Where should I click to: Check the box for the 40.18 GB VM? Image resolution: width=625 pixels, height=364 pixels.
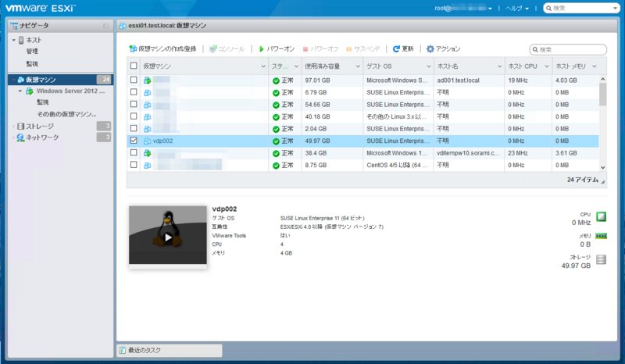(134, 116)
